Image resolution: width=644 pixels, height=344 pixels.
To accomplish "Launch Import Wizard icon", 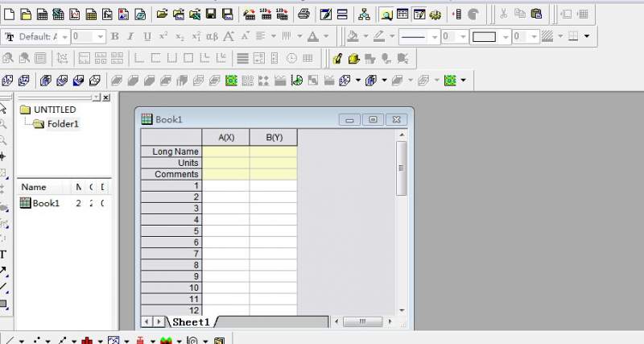I will tap(249, 15).
